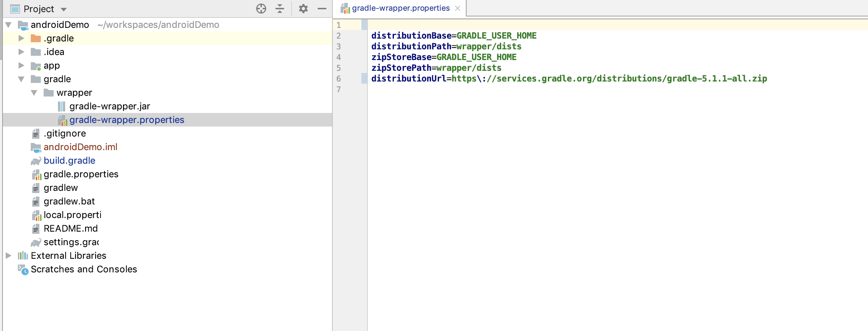
Task: Click the gradlew.bat file icon
Action: [36, 202]
